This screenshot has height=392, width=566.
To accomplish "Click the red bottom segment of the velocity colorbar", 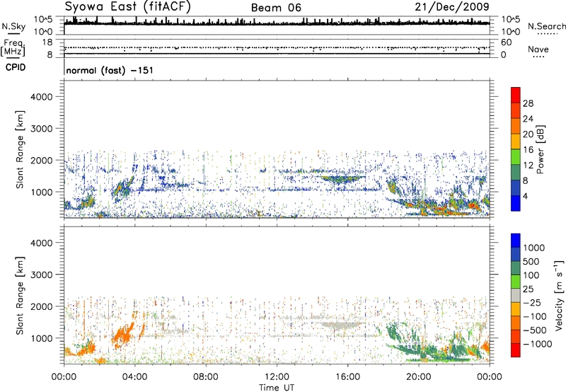I will click(x=516, y=350).
